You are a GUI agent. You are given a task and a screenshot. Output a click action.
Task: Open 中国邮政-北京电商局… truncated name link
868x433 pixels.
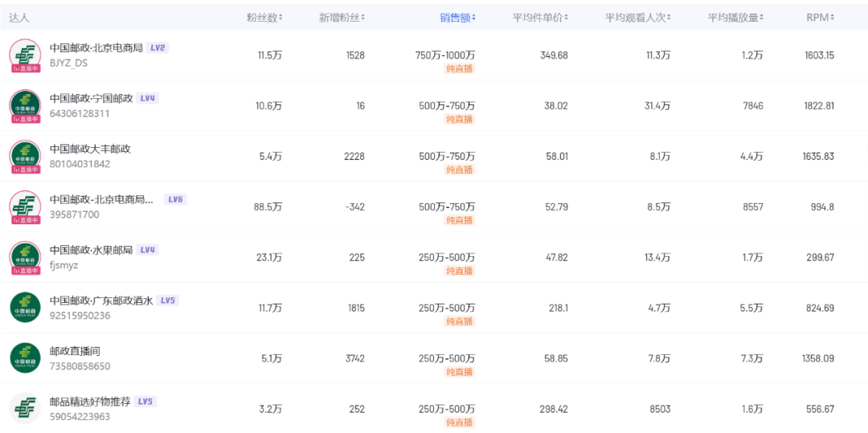[102, 200]
